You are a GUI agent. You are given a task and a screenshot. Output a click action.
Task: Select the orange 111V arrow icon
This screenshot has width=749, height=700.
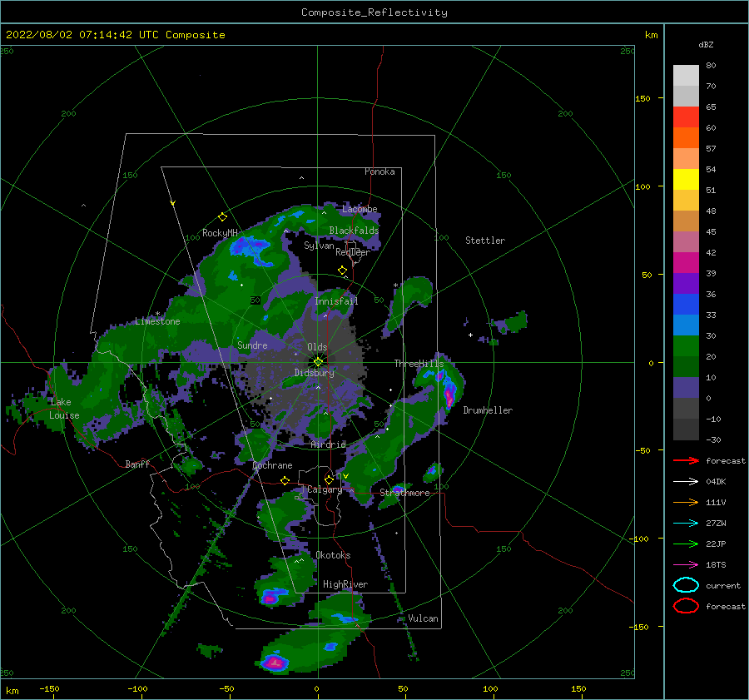tap(686, 502)
